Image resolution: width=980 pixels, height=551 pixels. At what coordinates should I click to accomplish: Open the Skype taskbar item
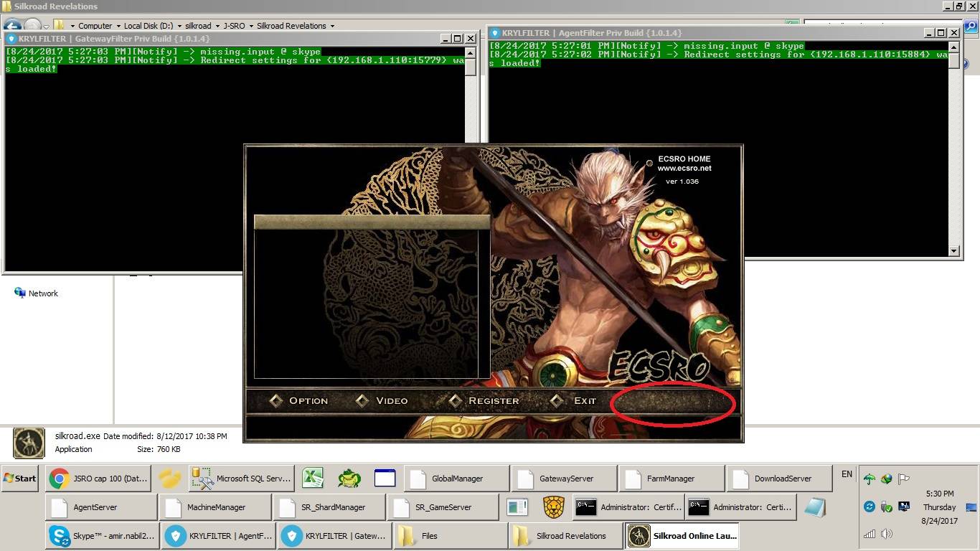(101, 536)
